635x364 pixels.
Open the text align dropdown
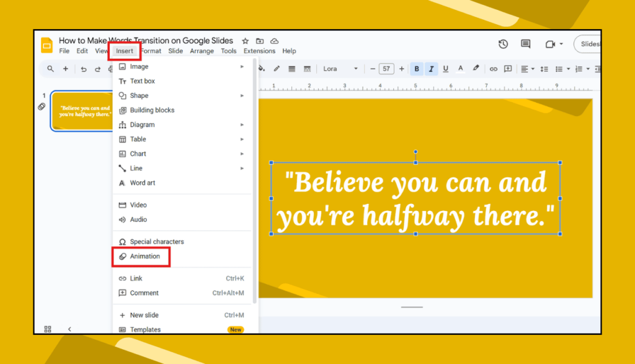click(527, 69)
